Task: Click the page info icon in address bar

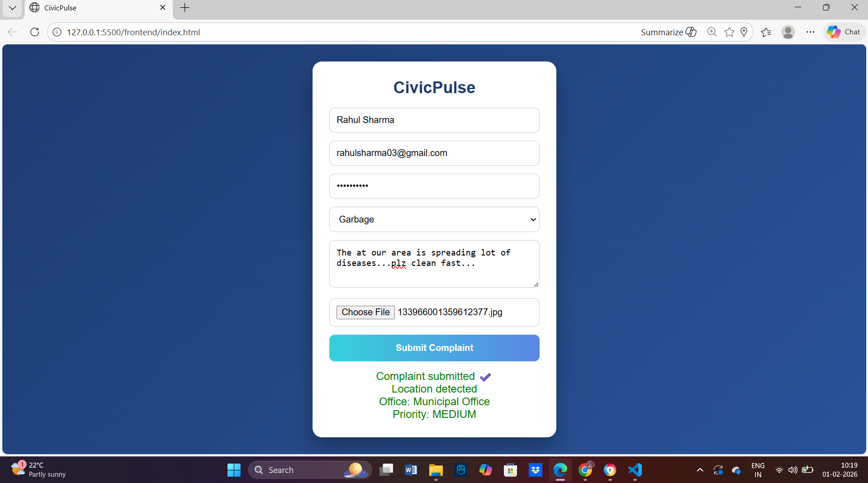Action: [57, 32]
